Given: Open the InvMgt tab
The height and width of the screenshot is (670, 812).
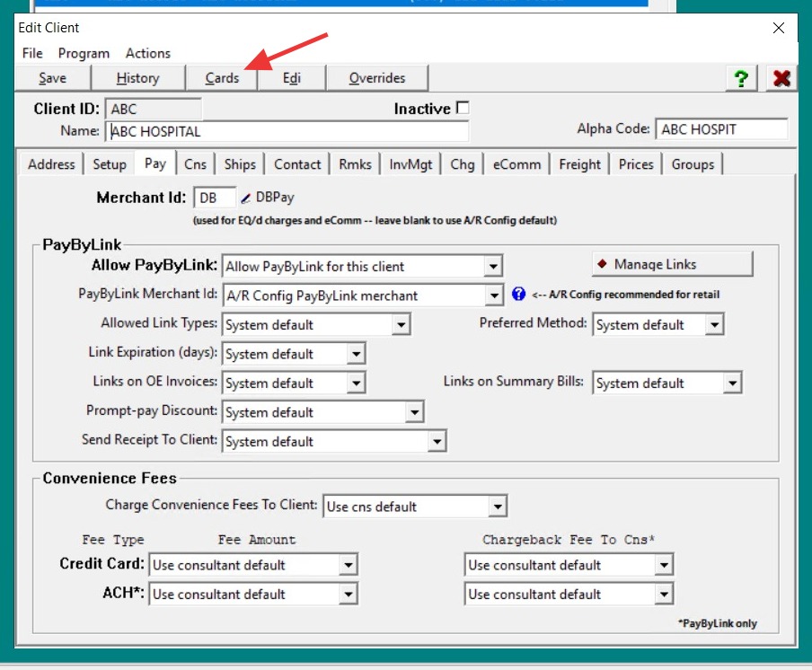Looking at the screenshot, I should [x=410, y=164].
